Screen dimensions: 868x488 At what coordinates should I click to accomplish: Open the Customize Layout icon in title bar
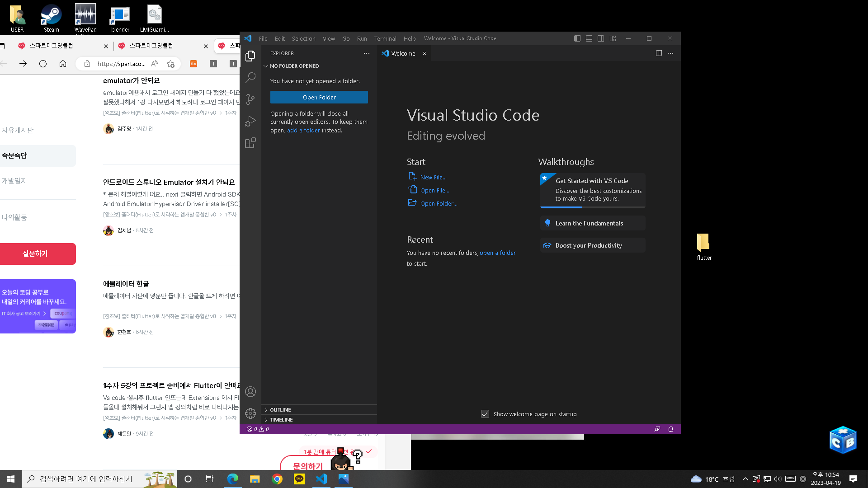tap(613, 38)
